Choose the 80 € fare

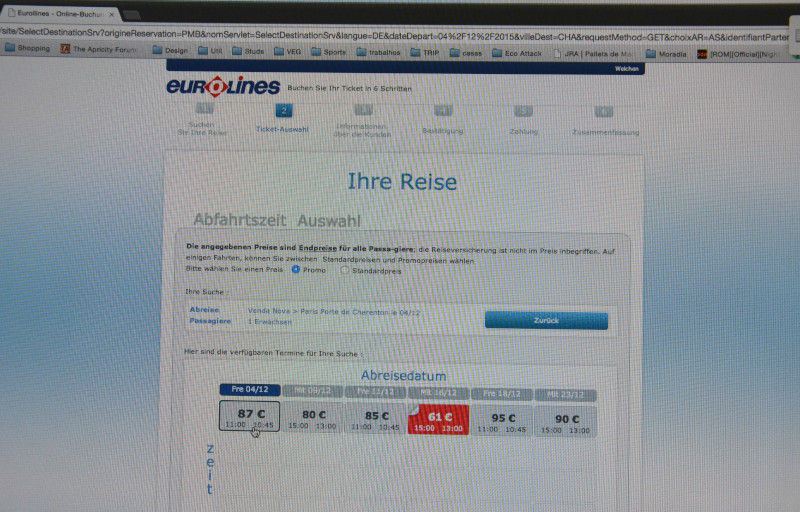click(312, 418)
